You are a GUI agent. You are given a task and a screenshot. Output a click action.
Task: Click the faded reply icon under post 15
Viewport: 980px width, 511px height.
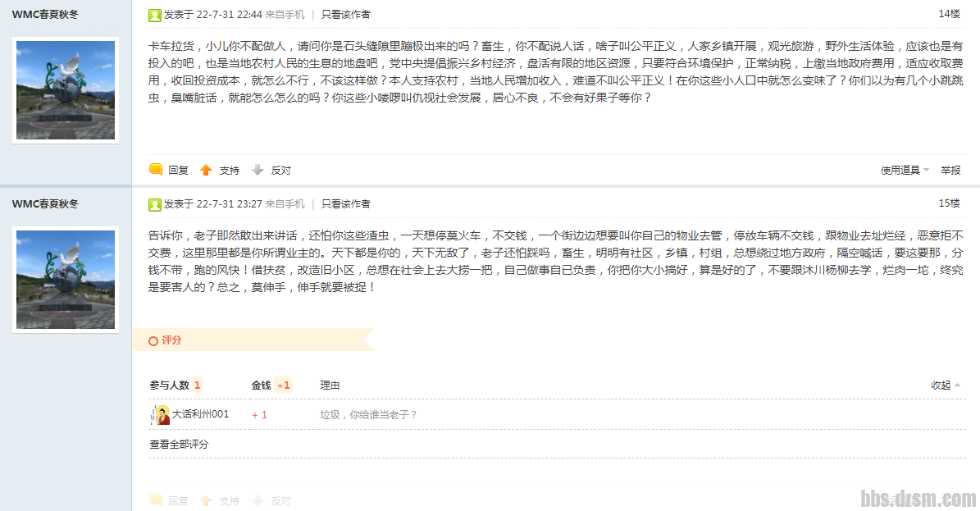156,500
